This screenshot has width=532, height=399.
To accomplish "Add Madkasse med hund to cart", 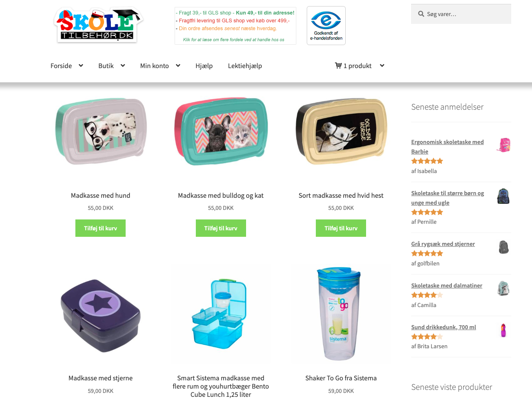I will coord(101,228).
